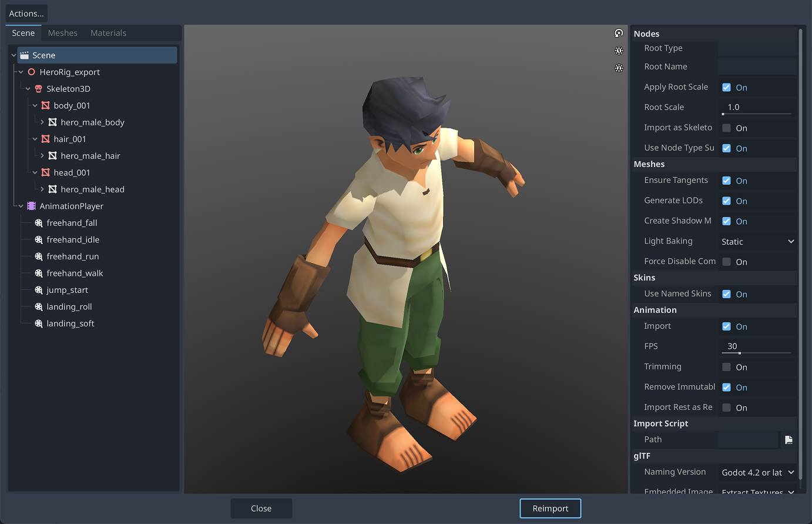
Task: Click the HeroRig_export node icon
Action: [32, 72]
